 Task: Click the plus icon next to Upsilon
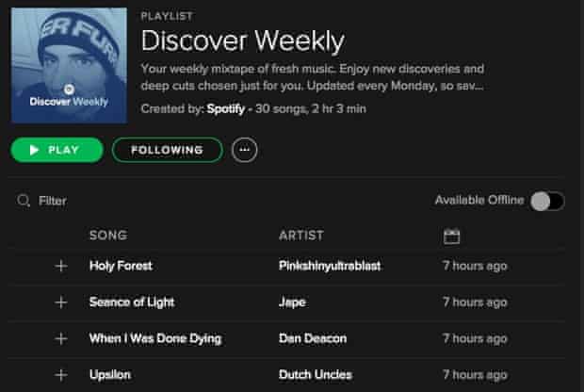tap(61, 375)
